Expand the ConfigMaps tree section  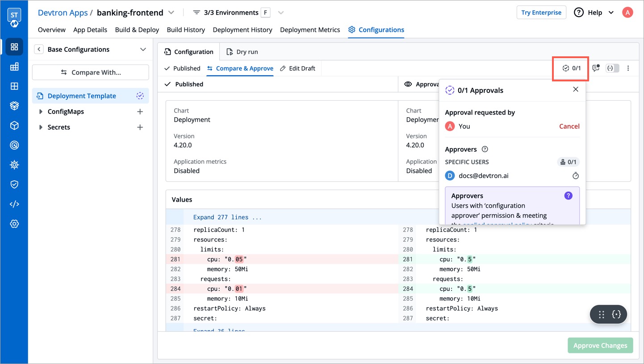pyautogui.click(x=41, y=112)
